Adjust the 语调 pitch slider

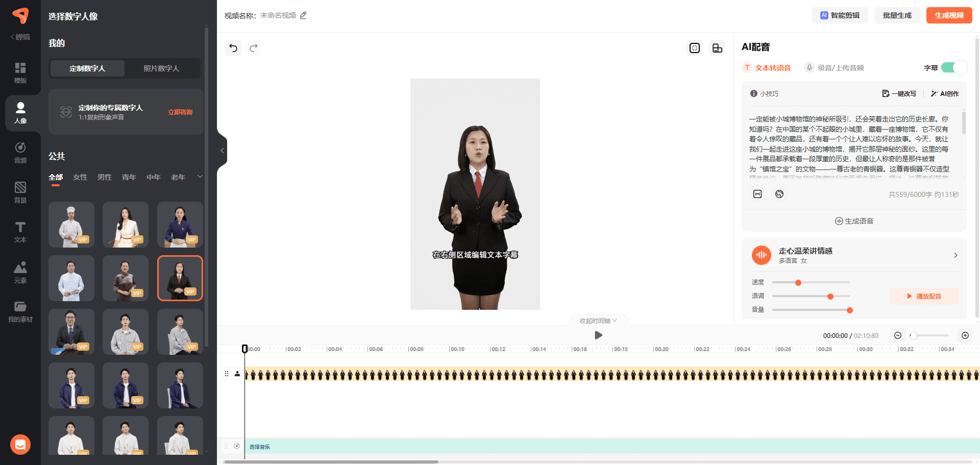[x=811, y=296]
